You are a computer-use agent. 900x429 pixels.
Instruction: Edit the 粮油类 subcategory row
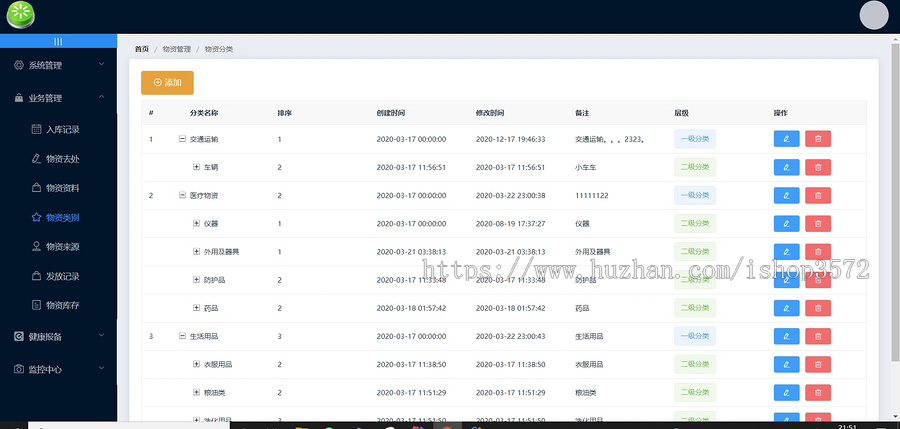tap(786, 392)
